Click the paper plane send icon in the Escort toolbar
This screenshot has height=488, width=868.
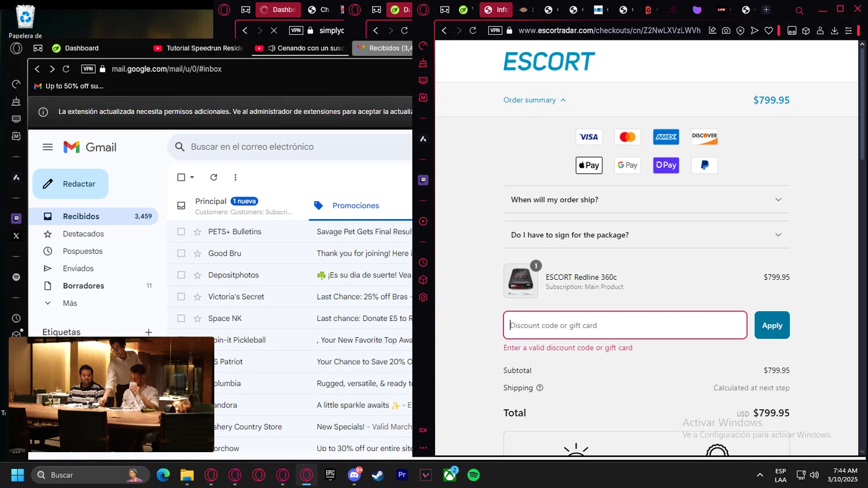(755, 31)
